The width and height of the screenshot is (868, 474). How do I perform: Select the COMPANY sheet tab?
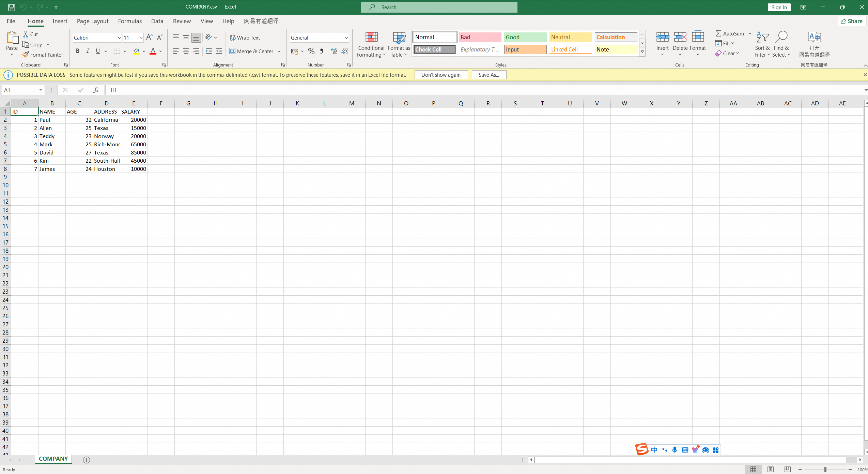point(53,459)
